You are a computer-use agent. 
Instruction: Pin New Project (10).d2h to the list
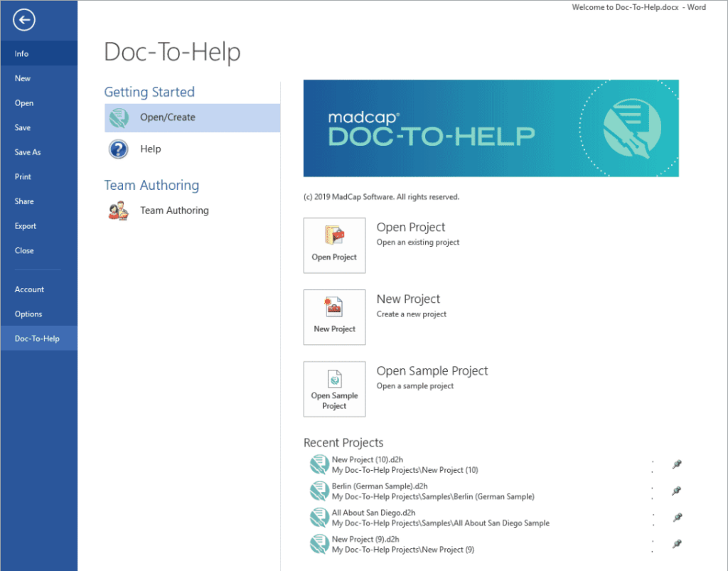click(677, 464)
